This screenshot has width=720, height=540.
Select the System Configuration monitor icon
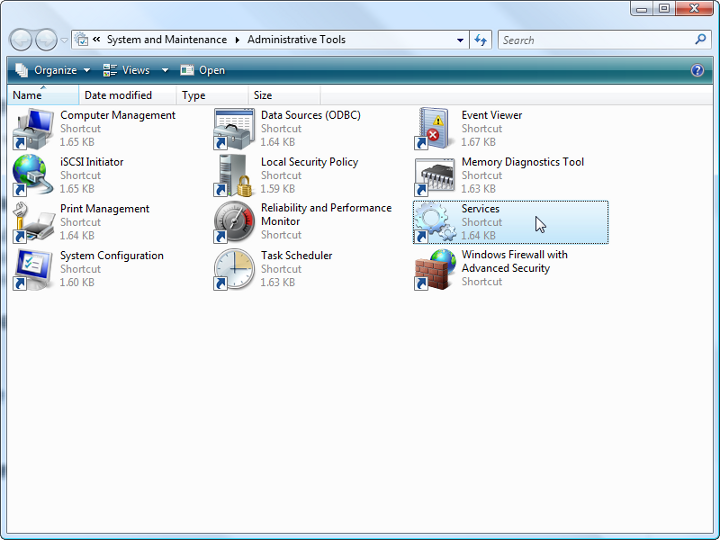33,269
